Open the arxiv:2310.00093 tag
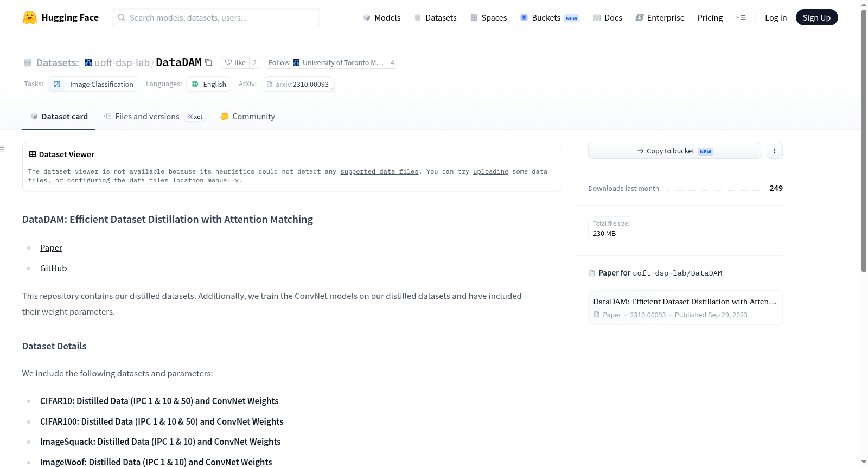 point(298,84)
